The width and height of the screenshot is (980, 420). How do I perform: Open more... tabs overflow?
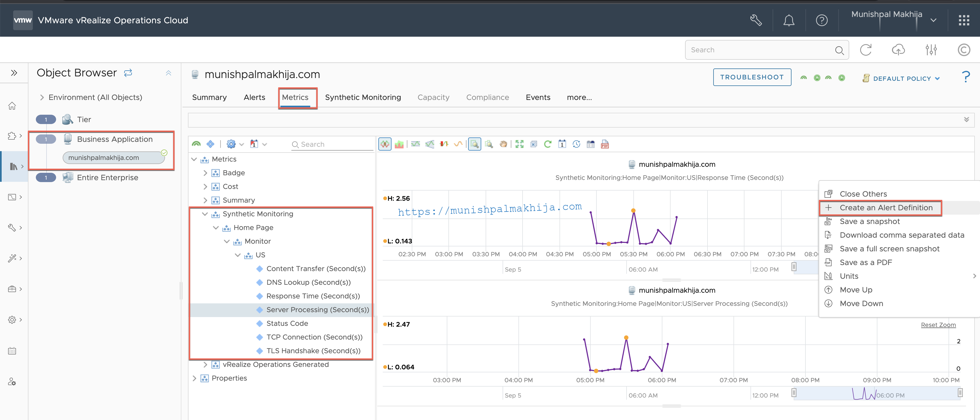pos(579,97)
